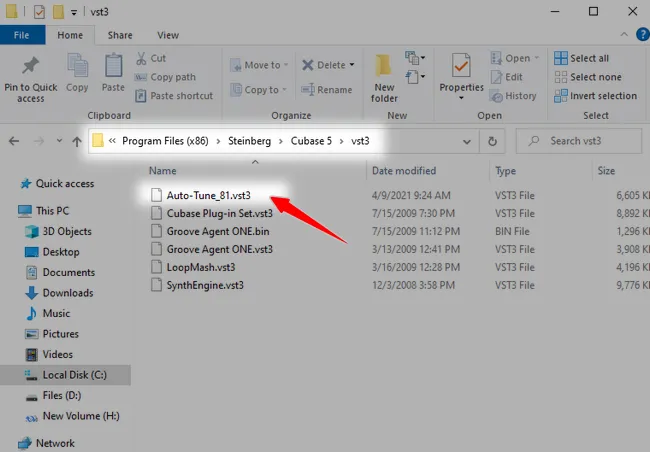Open the File menu tab
The image size is (650, 452).
(21, 35)
